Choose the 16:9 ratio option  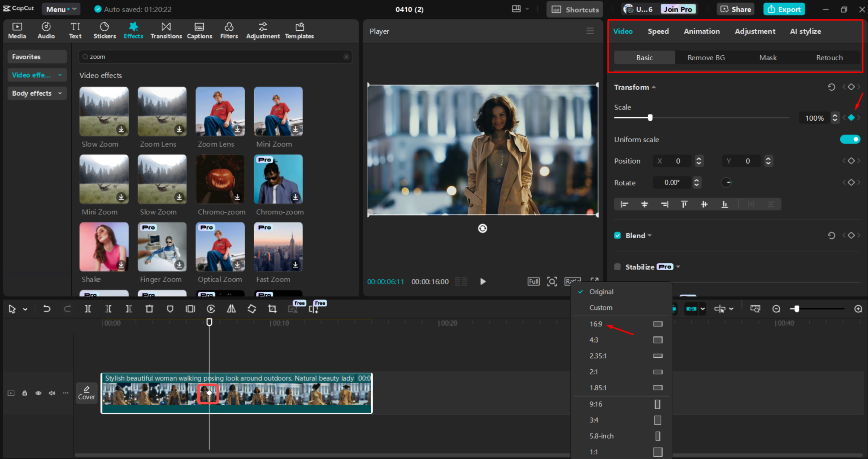[596, 324]
